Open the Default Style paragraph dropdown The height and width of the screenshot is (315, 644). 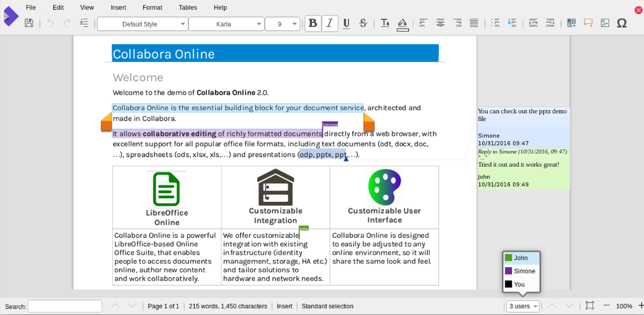coord(142,24)
